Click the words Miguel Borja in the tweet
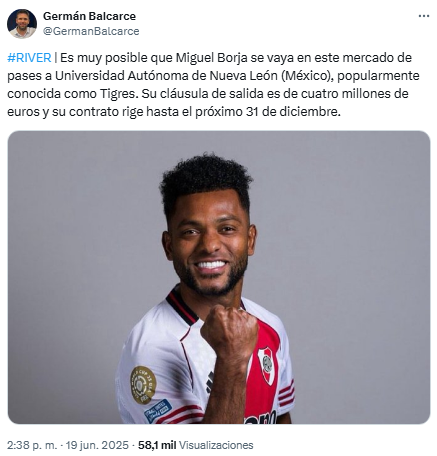The image size is (437, 456). point(212,58)
